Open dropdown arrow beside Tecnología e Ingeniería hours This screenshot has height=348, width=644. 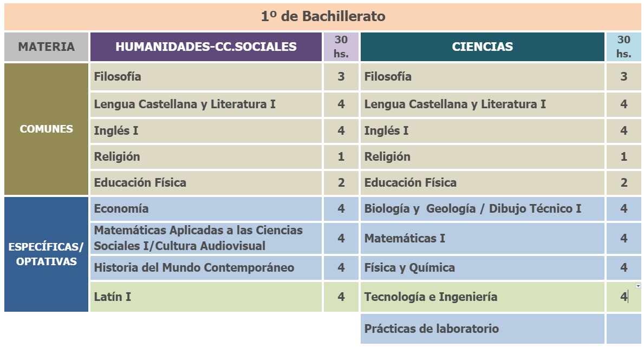[638, 286]
